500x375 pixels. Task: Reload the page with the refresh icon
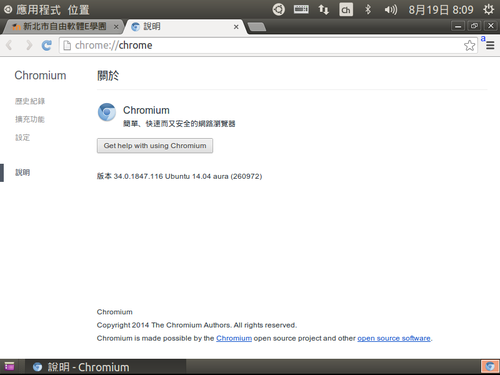pyautogui.click(x=47, y=45)
